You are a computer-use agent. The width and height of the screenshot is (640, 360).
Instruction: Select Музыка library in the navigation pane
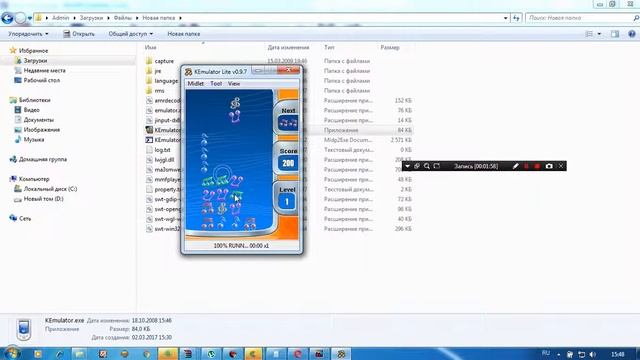point(34,140)
